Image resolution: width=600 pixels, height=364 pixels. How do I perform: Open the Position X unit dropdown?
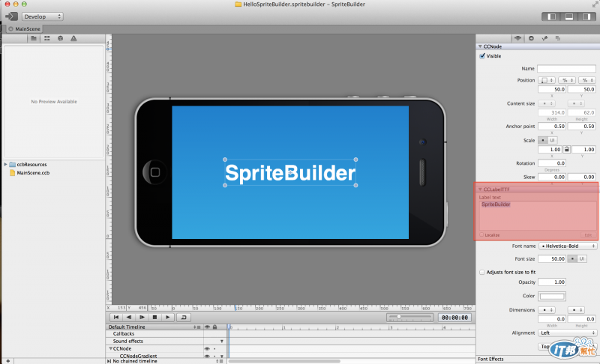point(567,80)
